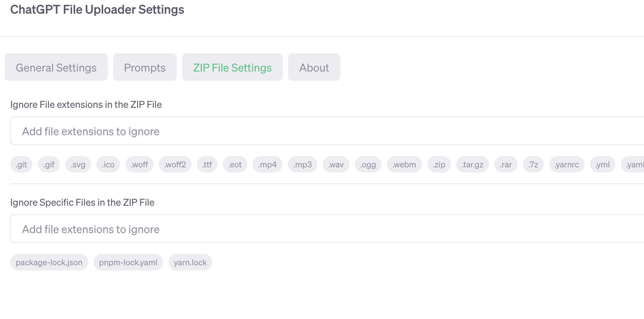The image size is (644, 319).
Task: Click the .git extension tag
Action: coord(21,165)
